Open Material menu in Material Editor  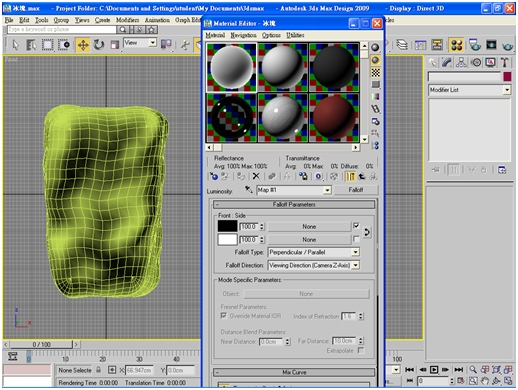215,35
